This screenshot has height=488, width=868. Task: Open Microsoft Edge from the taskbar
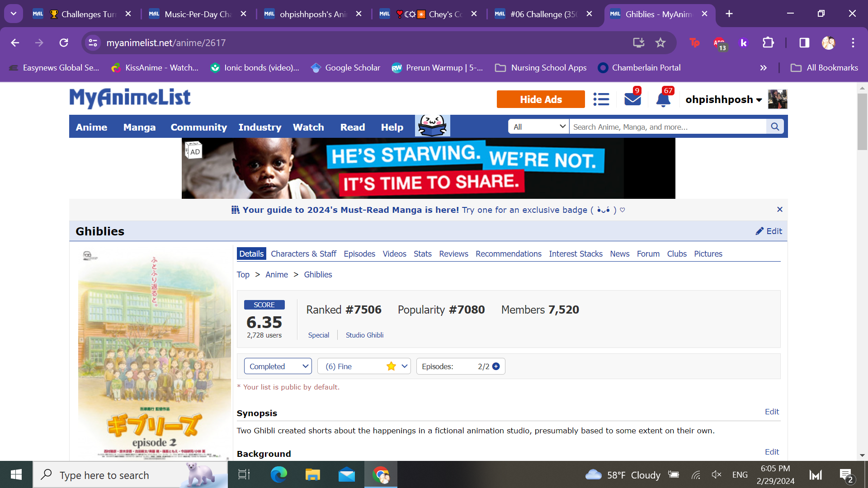click(278, 474)
